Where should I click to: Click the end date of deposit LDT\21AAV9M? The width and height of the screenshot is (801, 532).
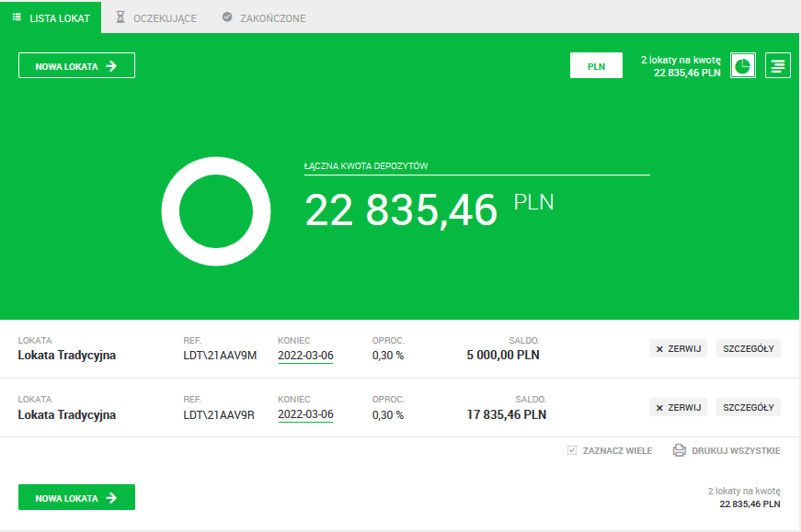(305, 356)
